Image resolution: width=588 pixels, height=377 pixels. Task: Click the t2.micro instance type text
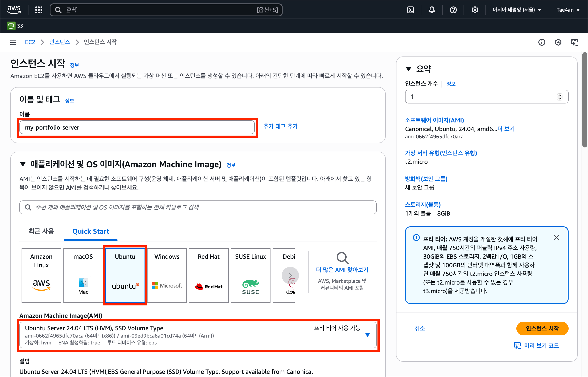coord(416,162)
